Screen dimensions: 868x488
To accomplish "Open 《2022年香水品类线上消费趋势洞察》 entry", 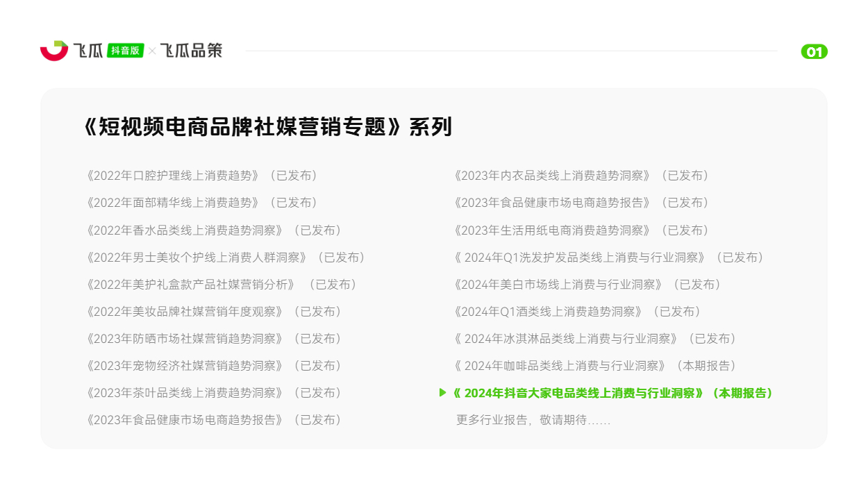I will 213,230.
